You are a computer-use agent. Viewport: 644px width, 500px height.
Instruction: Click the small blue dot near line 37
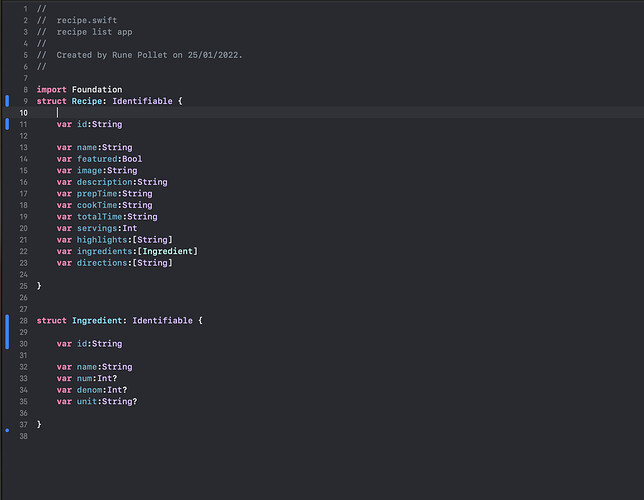[x=7, y=430]
